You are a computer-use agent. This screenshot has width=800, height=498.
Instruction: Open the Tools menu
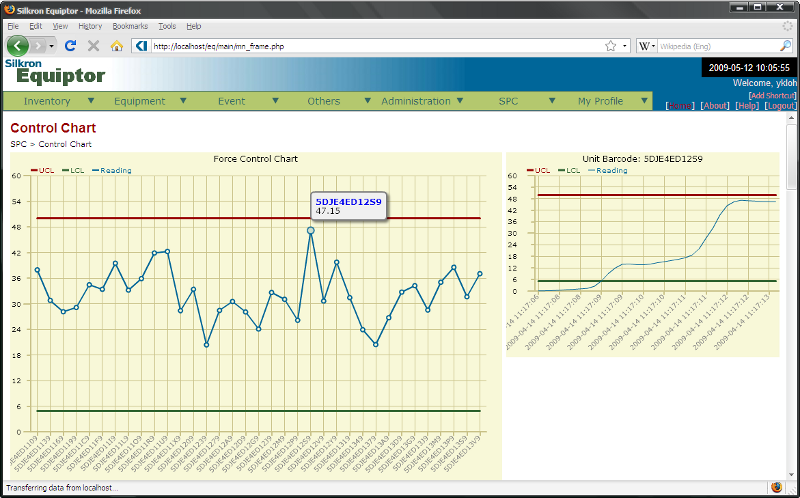click(167, 26)
